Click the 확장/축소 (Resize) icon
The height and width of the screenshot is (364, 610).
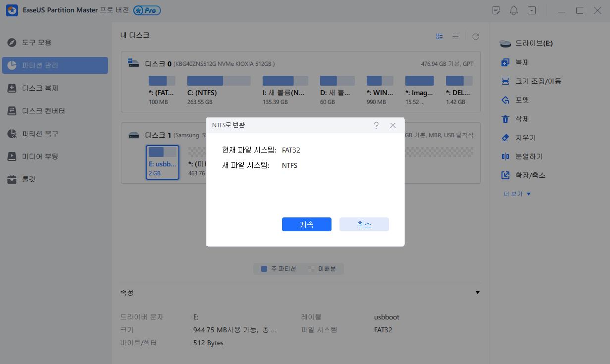505,175
